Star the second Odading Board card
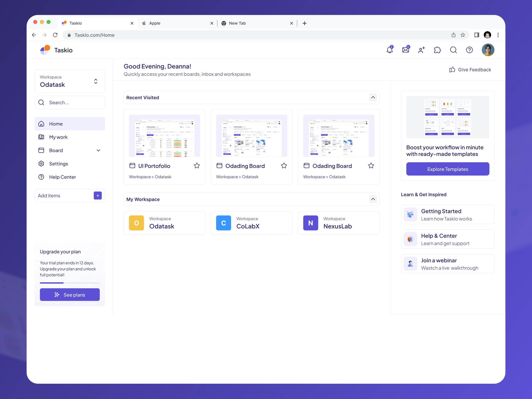Screen dimensions: 532x399 [371, 165]
